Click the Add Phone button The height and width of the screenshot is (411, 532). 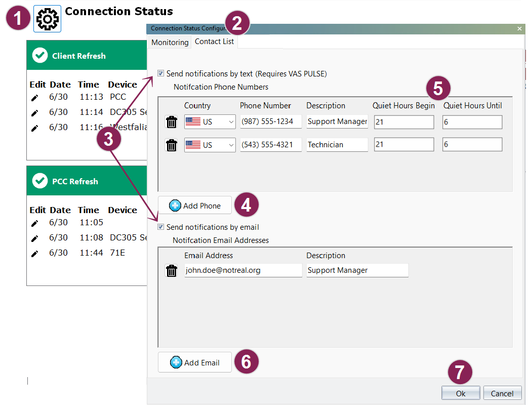coord(195,205)
